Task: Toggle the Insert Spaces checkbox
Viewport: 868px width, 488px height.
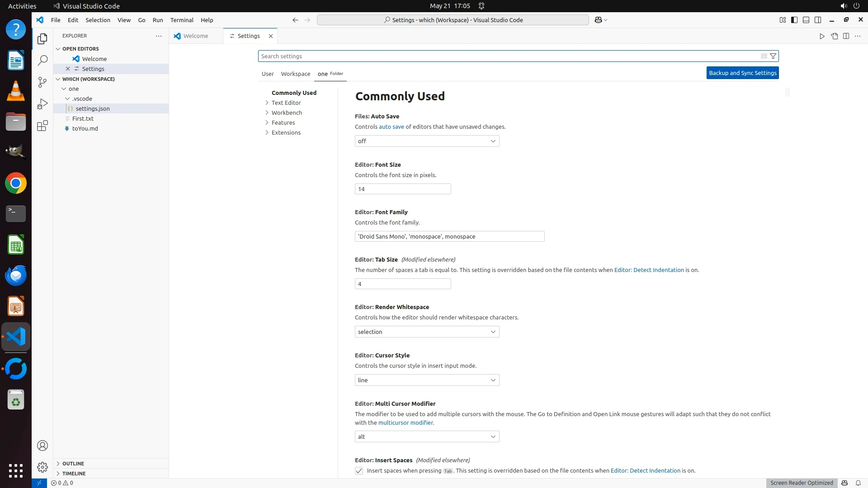Action: [x=359, y=471]
